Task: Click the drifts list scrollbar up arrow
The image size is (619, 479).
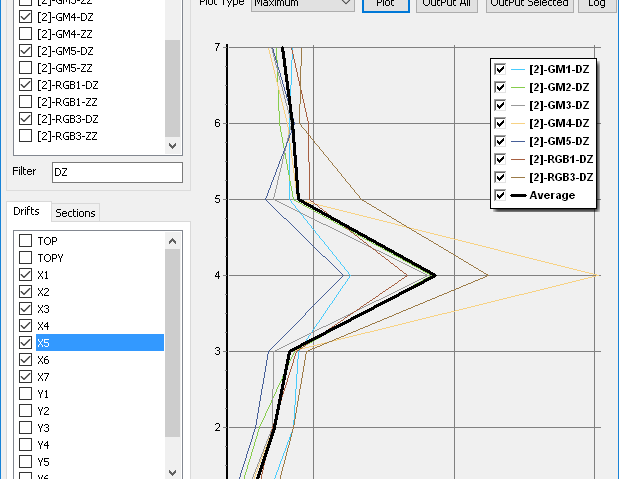Action: pos(173,241)
